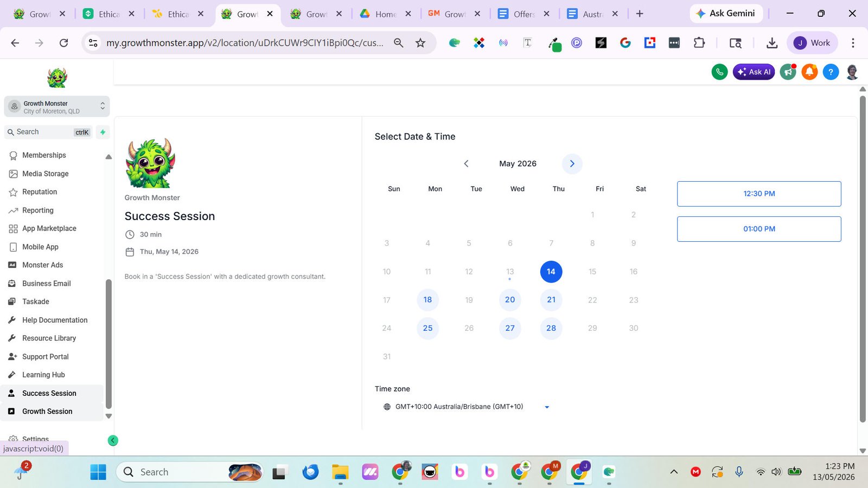Open the blue help question mark icon
The height and width of the screenshot is (488, 868).
831,72
